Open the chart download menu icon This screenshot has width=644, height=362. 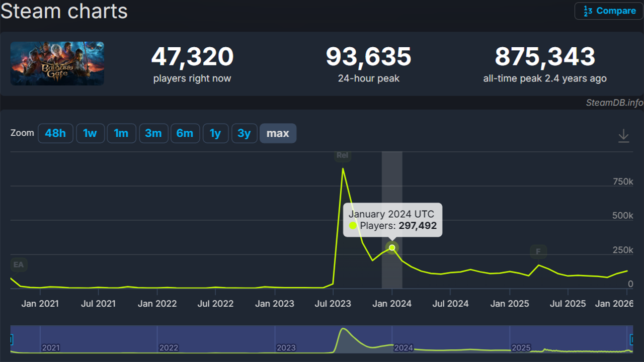pyautogui.click(x=623, y=136)
